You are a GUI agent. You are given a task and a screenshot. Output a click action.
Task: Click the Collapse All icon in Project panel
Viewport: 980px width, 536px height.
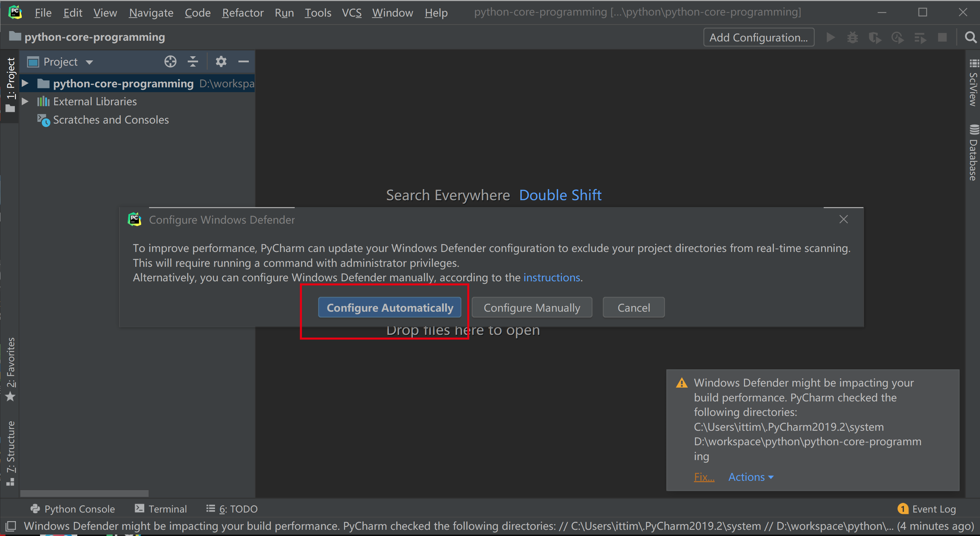click(193, 61)
